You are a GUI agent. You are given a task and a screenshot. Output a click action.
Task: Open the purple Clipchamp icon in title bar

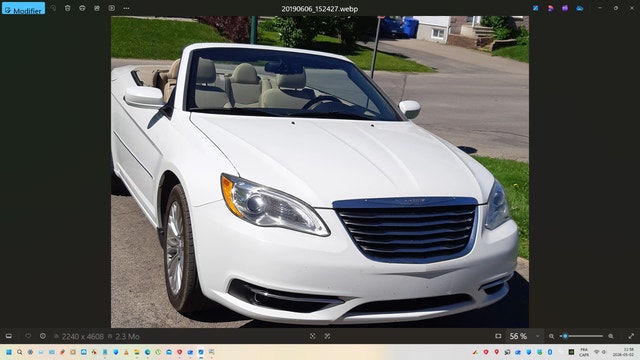(565, 8)
